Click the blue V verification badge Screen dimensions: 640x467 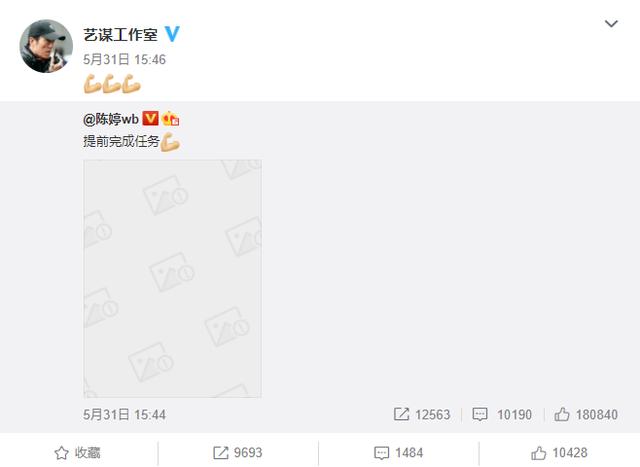click(x=172, y=34)
